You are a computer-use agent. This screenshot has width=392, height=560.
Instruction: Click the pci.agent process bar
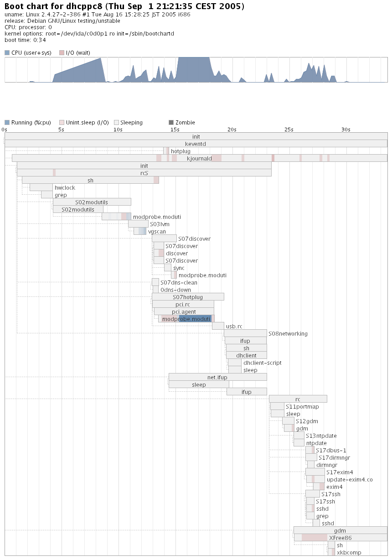(x=184, y=311)
